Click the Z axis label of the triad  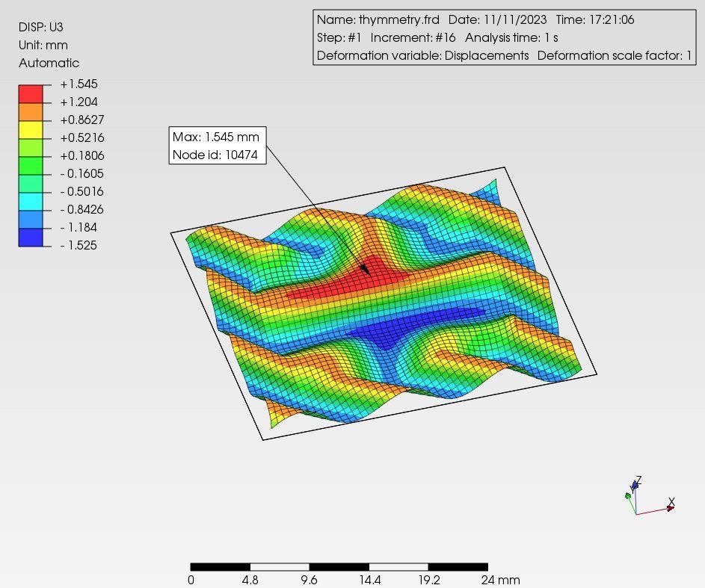(x=639, y=480)
